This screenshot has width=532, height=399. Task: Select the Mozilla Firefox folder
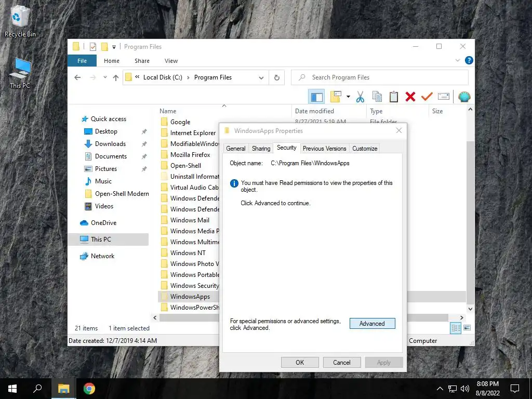tap(190, 155)
